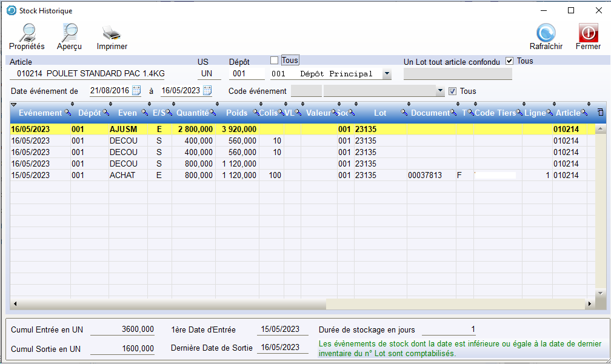Expand the Dépôt Principal dropdown
The image size is (611, 364).
click(x=387, y=74)
